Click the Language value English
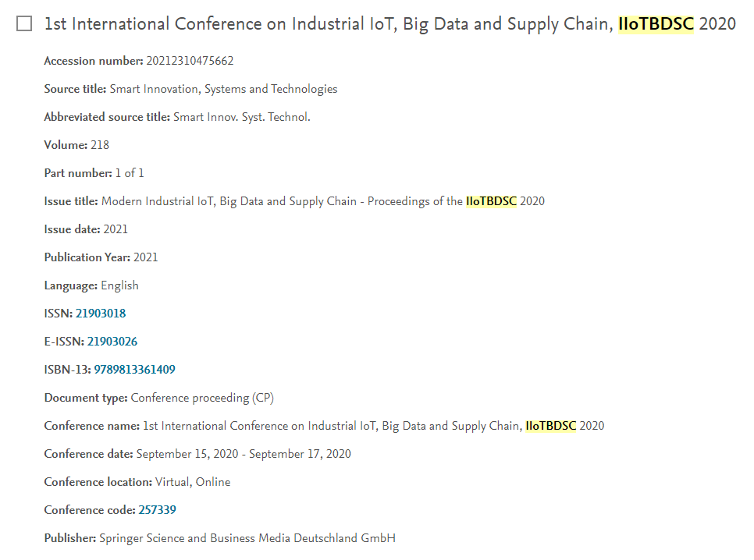The image size is (754, 560). click(x=119, y=286)
